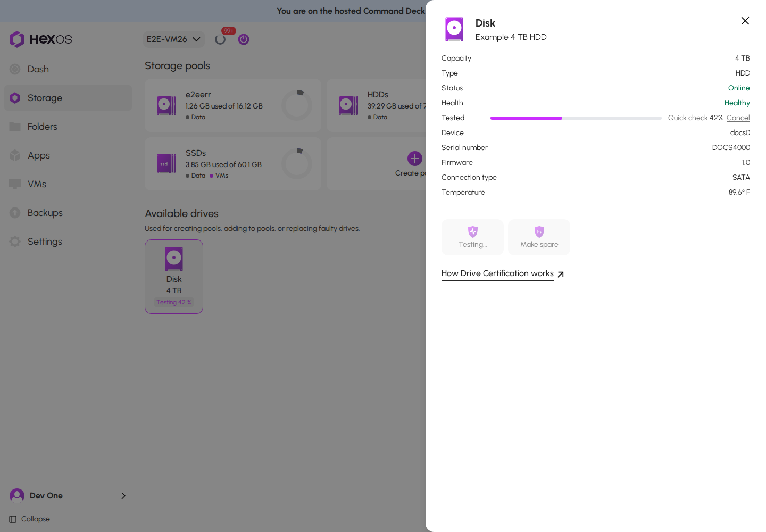Click the 3.85 GB used of 60.1 GB text

223,165
